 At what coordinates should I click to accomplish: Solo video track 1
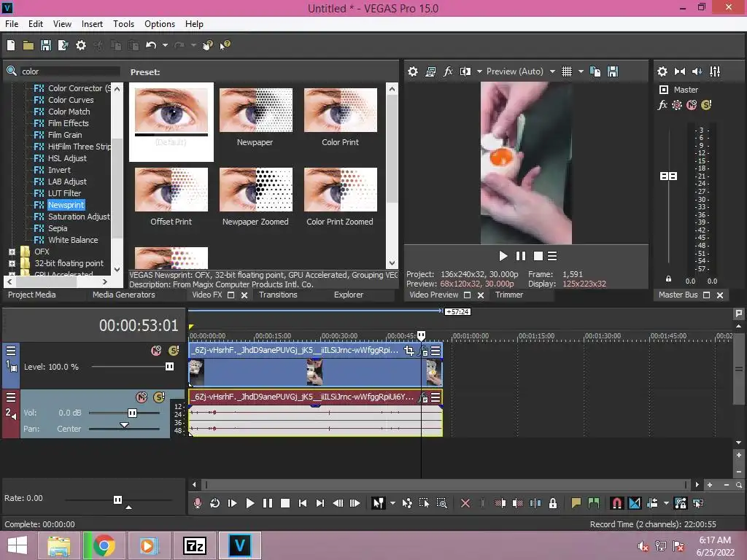tap(174, 351)
